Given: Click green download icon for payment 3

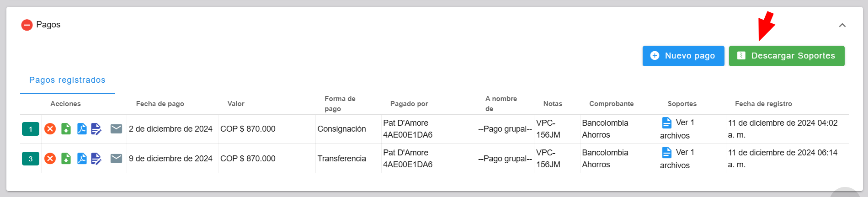Looking at the screenshot, I should point(66,159).
